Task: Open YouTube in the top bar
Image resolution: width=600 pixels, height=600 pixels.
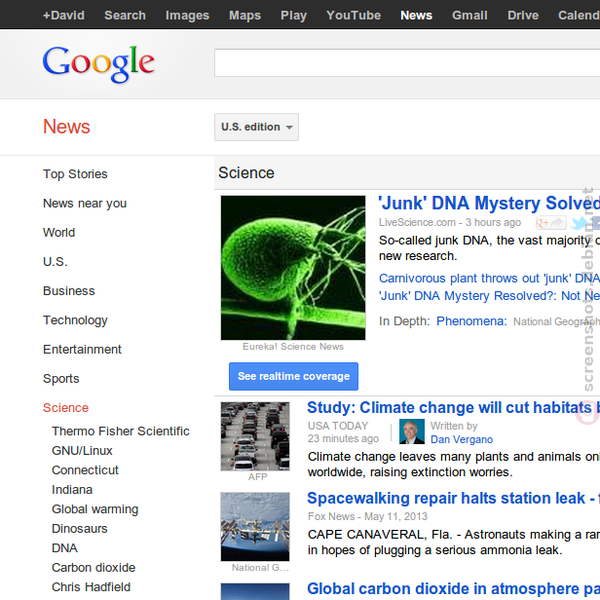Action: tap(354, 15)
